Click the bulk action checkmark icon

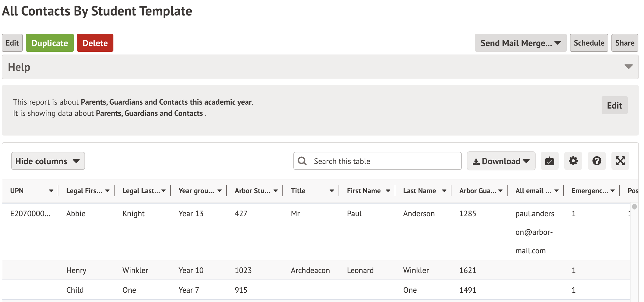[549, 161]
